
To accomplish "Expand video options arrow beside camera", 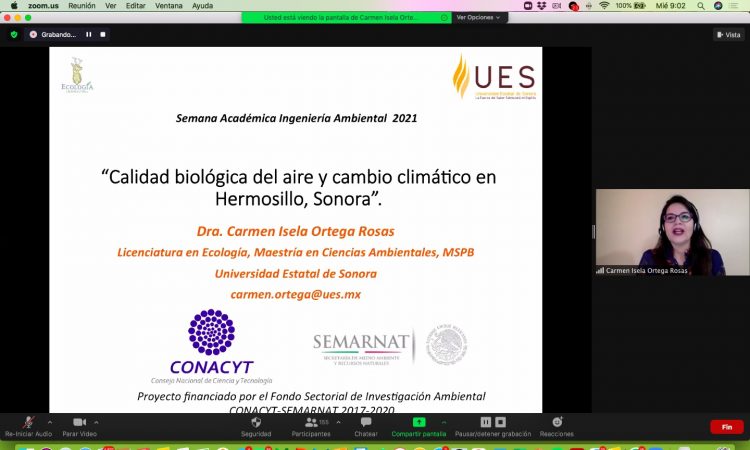I will [96, 422].
